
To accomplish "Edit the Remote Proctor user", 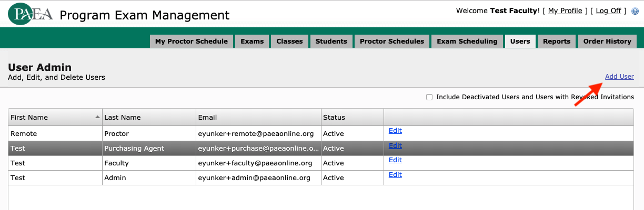I will pos(395,131).
